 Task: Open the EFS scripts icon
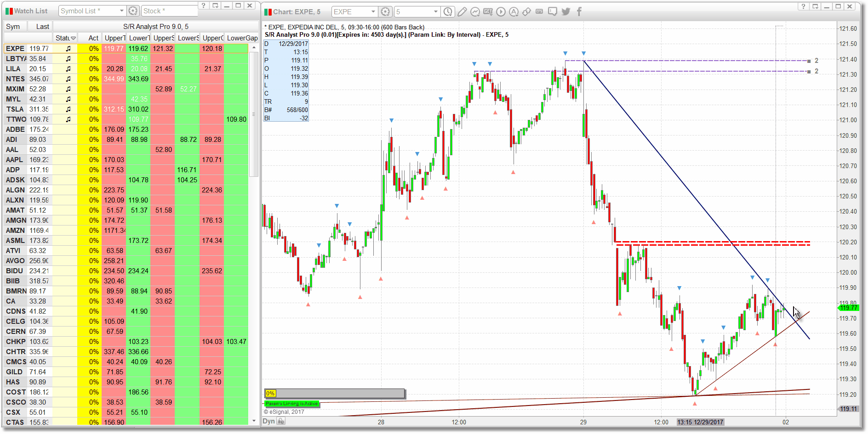pyautogui.click(x=539, y=11)
